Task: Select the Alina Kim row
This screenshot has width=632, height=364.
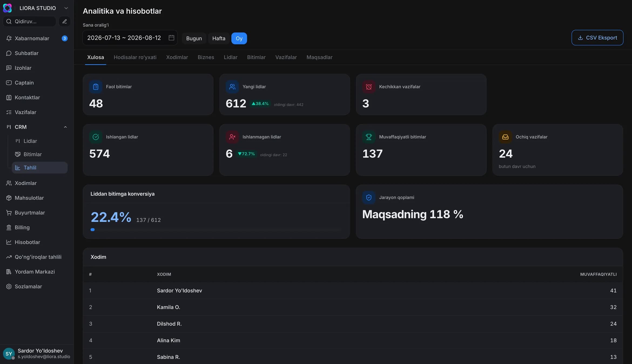Action: [x=353, y=341]
